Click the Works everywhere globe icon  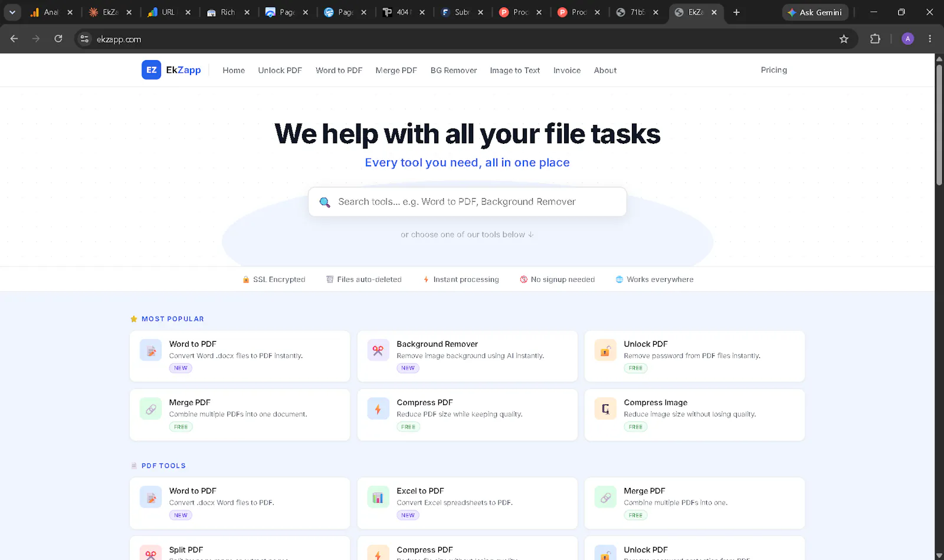pos(619,279)
